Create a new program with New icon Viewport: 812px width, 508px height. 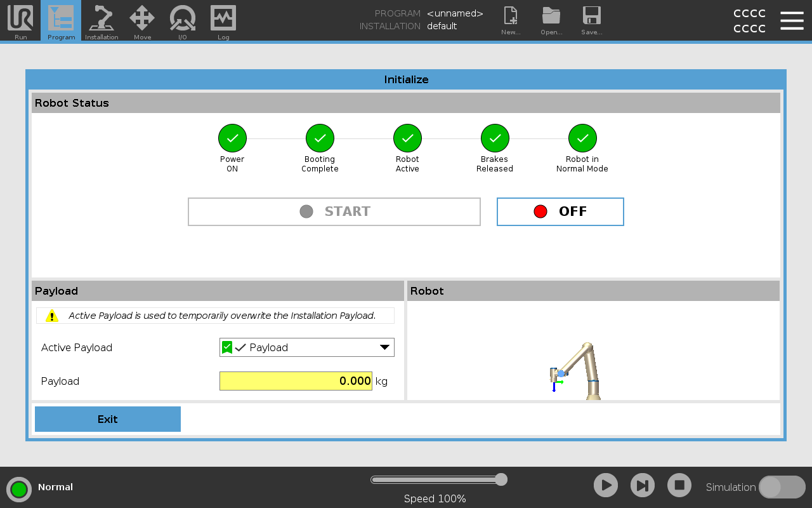511,20
